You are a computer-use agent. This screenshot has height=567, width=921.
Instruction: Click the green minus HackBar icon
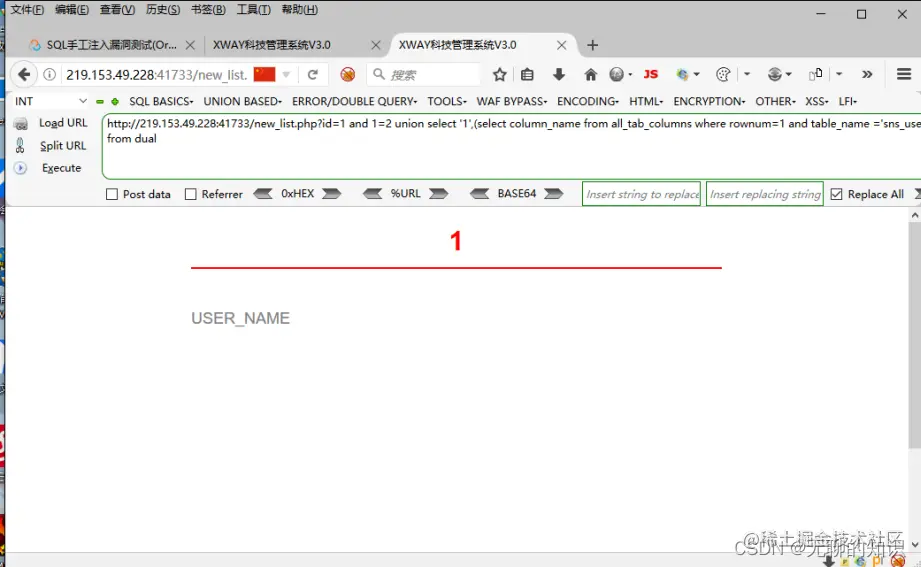coord(100,102)
